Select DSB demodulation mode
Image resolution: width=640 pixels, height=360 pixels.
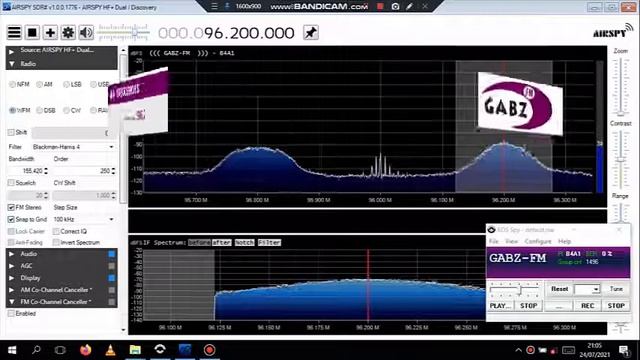40,110
